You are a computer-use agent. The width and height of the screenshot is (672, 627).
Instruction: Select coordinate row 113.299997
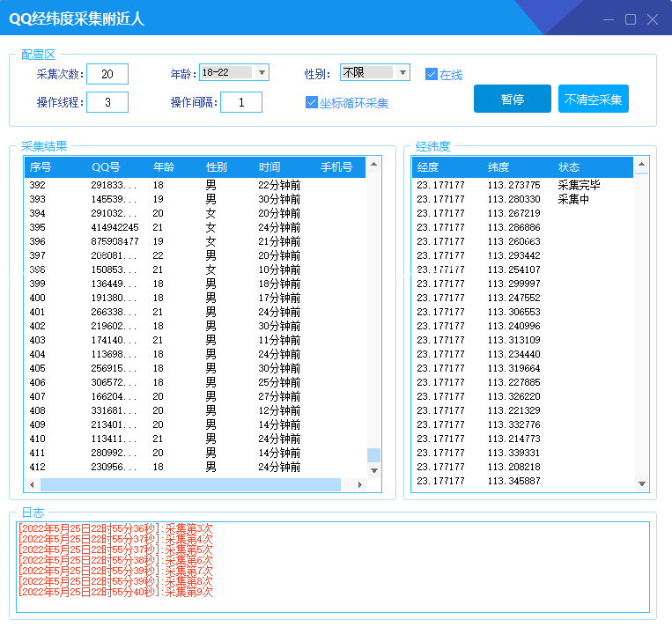click(x=522, y=284)
